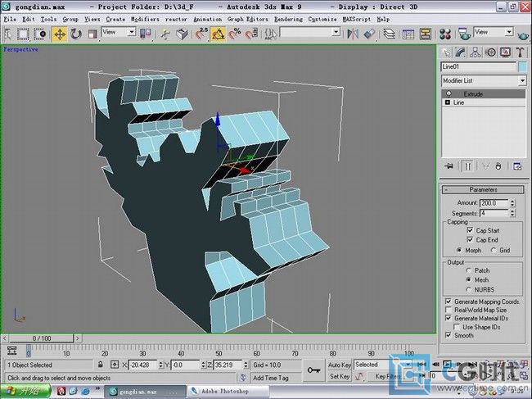This screenshot has height=399, width=532.
Task: Click the Segments spinner arrows
Action: coord(512,213)
